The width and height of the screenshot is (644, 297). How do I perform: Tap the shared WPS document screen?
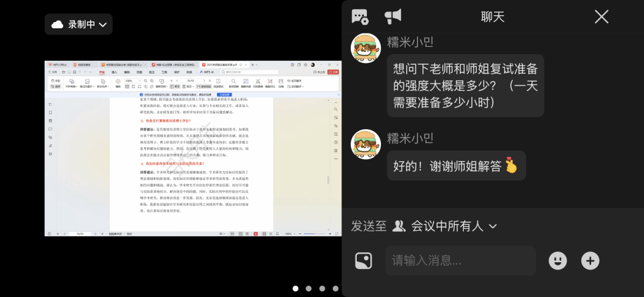tap(193, 148)
